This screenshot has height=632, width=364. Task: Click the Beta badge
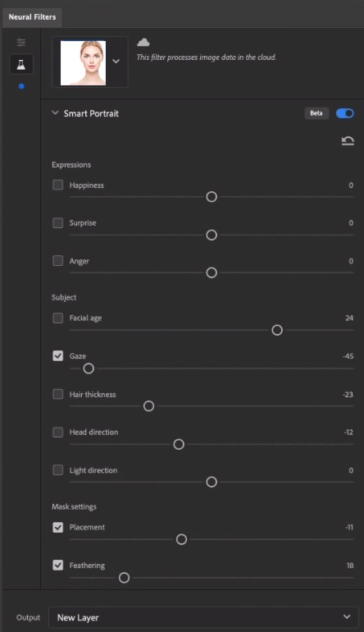(316, 113)
